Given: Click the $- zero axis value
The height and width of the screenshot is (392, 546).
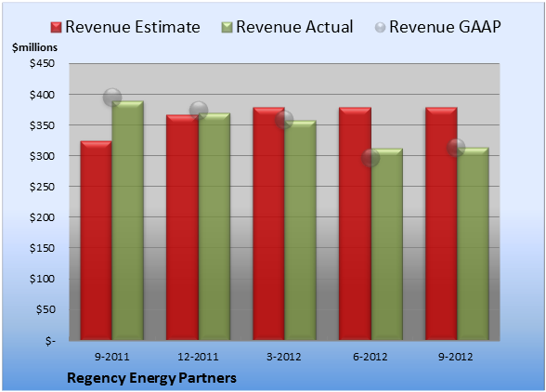Looking at the screenshot, I should (50, 340).
